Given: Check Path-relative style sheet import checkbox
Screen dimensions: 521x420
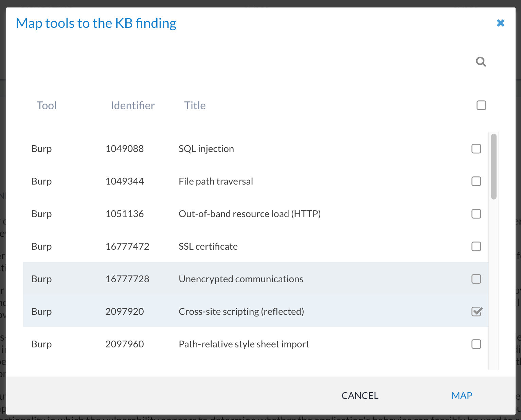Looking at the screenshot, I should tap(476, 344).
